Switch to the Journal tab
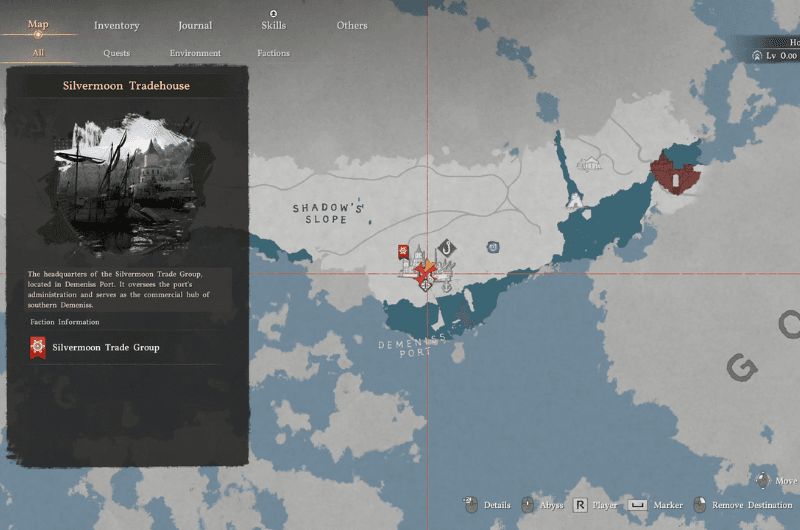Screen dimensions: 800x530 pos(195,25)
